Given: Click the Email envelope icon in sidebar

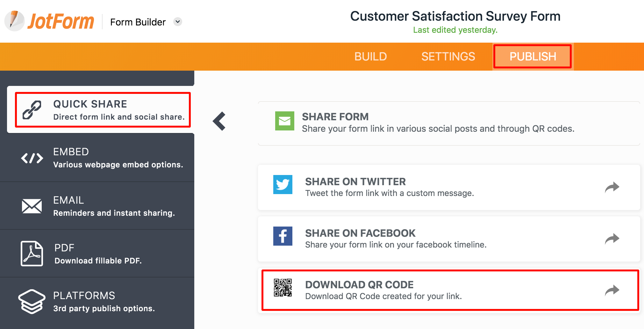Looking at the screenshot, I should tap(32, 206).
